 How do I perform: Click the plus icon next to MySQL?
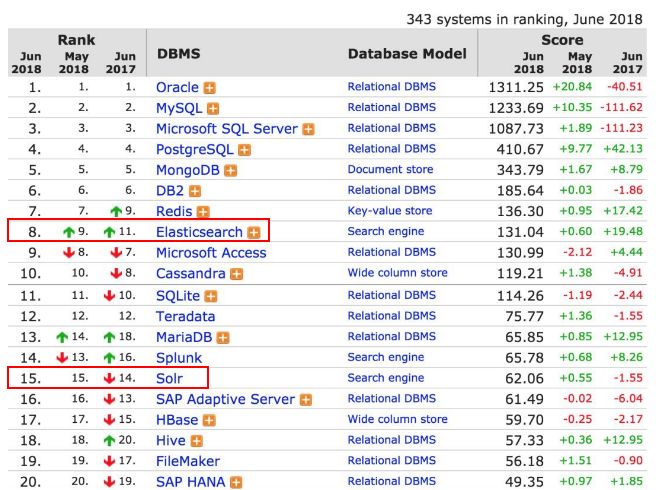213,109
